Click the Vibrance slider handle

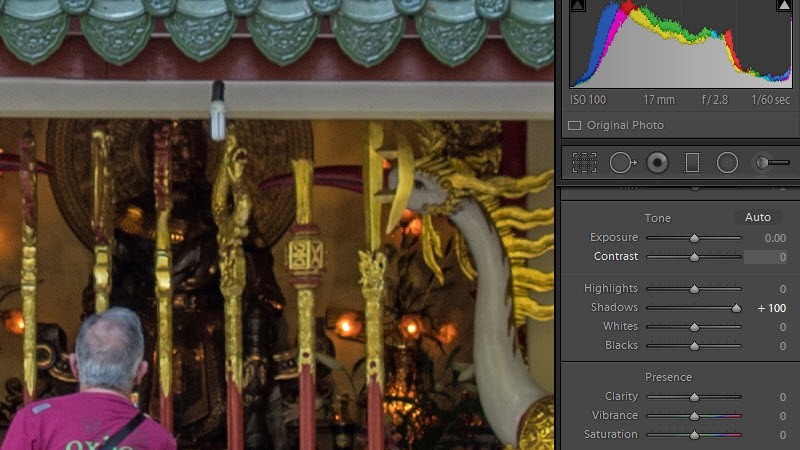tap(694, 416)
